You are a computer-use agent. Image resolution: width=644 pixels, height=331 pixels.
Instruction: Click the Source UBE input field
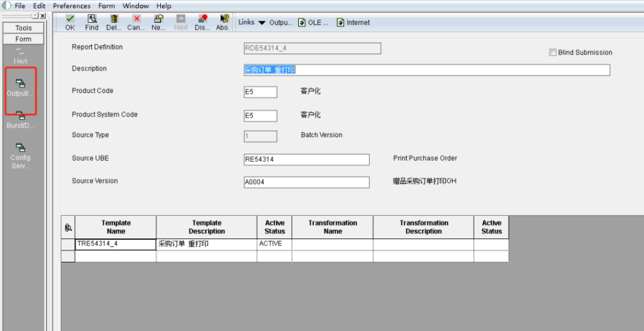tap(306, 160)
